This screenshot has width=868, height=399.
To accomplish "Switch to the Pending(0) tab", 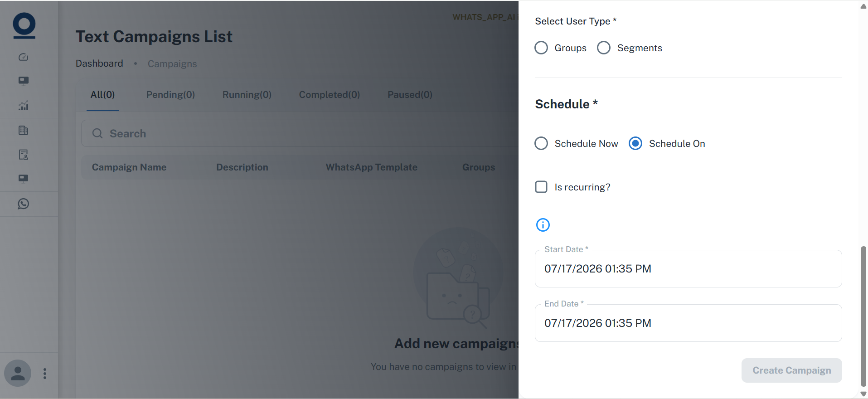I will (x=170, y=95).
